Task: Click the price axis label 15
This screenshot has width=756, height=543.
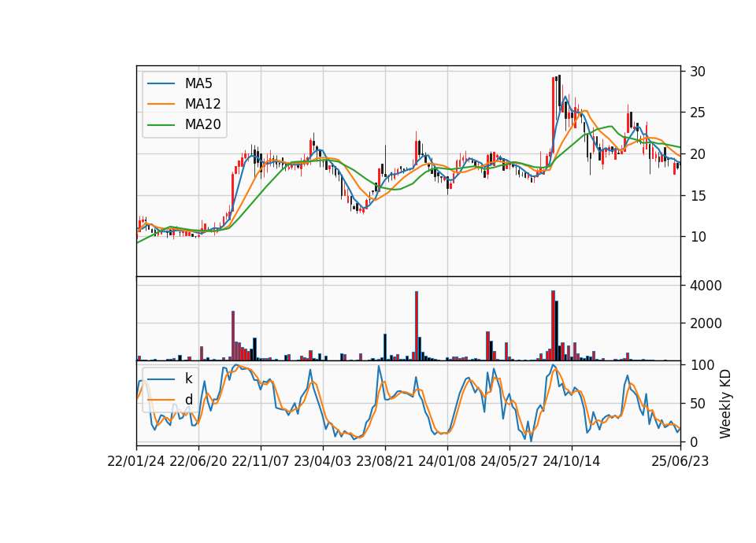Action: click(x=698, y=196)
